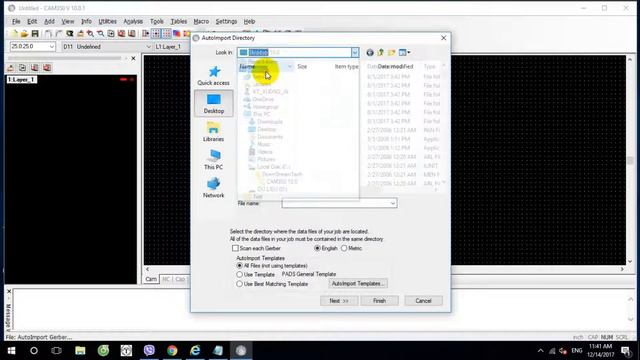Sort by Date modified column header
Image resolution: width=640 pixels, height=360 pixels.
click(395, 67)
